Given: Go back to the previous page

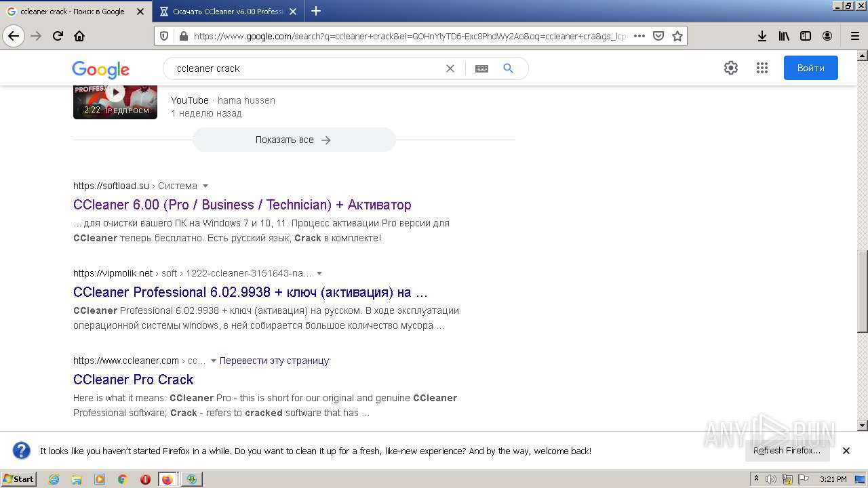Looking at the screenshot, I should 14,36.
